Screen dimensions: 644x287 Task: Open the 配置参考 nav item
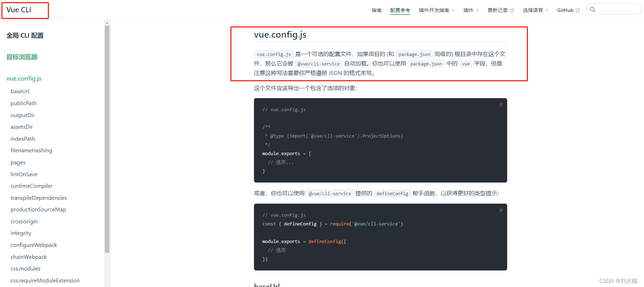point(400,10)
